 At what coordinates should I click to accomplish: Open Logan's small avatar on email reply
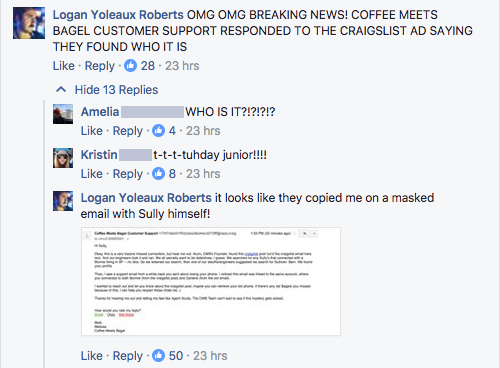pos(63,201)
